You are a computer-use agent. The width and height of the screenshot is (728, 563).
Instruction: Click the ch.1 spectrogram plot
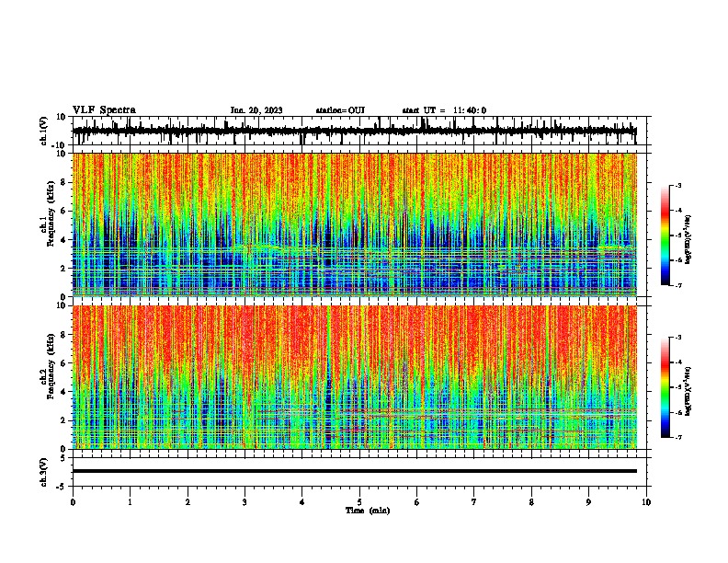point(354,224)
